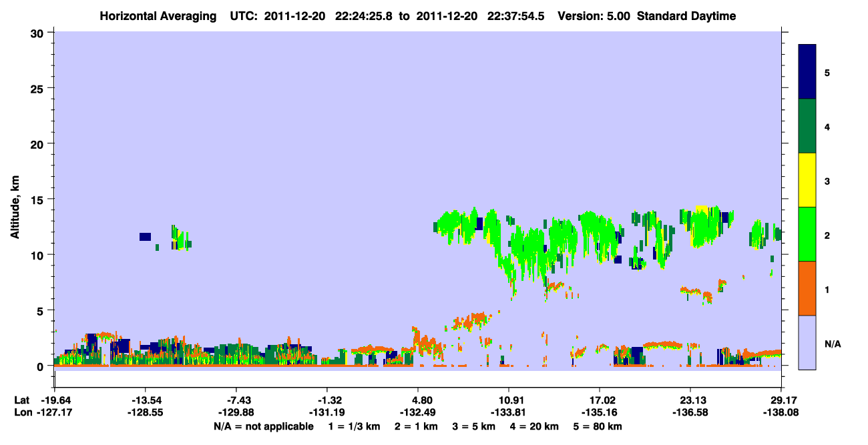868x445 pixels.
Task: Click the isolated dark blue block near 12 km altitude
Action: 145,236
